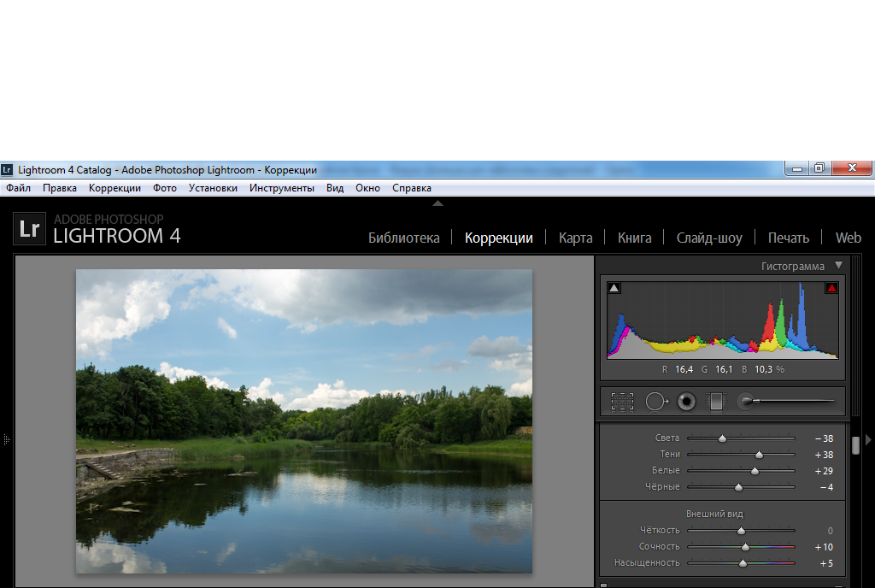Screen dimensions: 875x588
Task: Switch to the Библиотека module
Action: click(403, 238)
